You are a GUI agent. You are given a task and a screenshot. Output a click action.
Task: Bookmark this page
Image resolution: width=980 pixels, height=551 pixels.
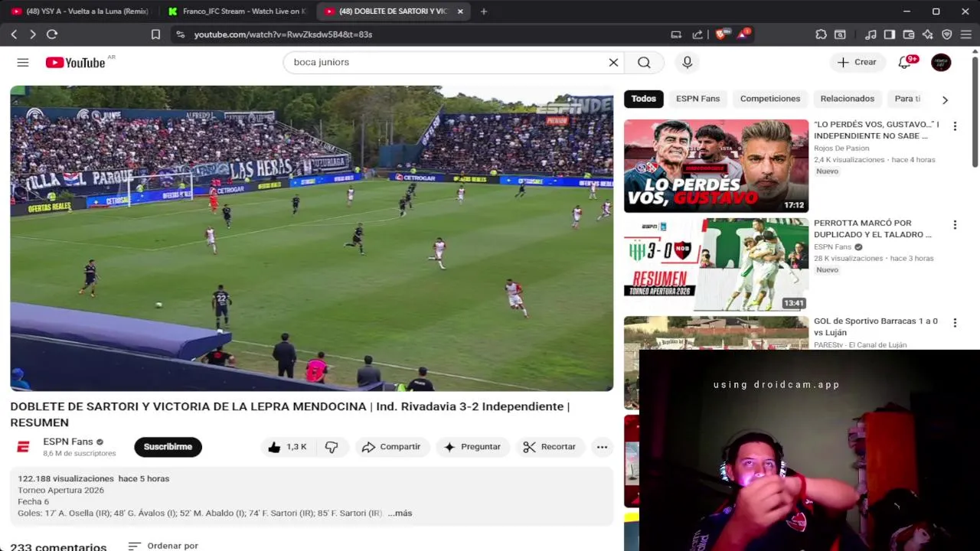[155, 34]
